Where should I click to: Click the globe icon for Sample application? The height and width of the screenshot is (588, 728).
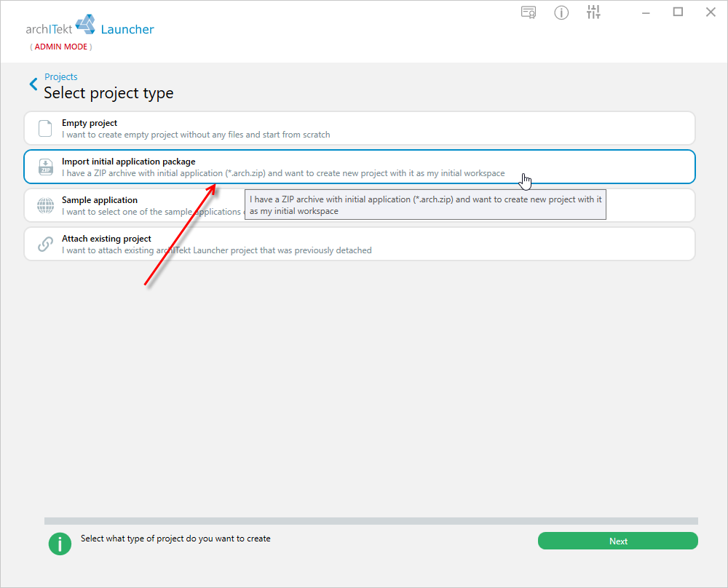[45, 206]
